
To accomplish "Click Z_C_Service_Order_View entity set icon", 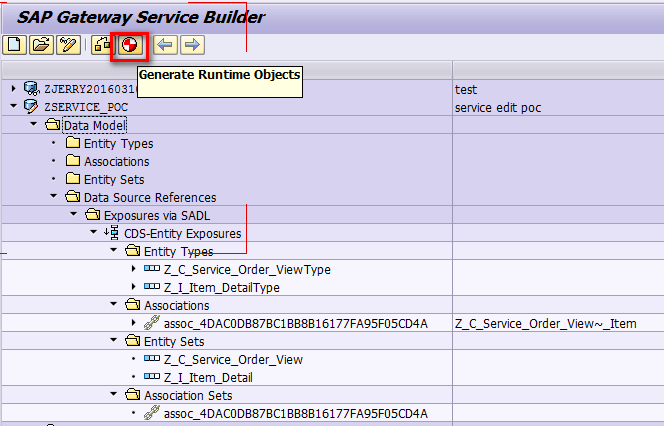I will 152,359.
